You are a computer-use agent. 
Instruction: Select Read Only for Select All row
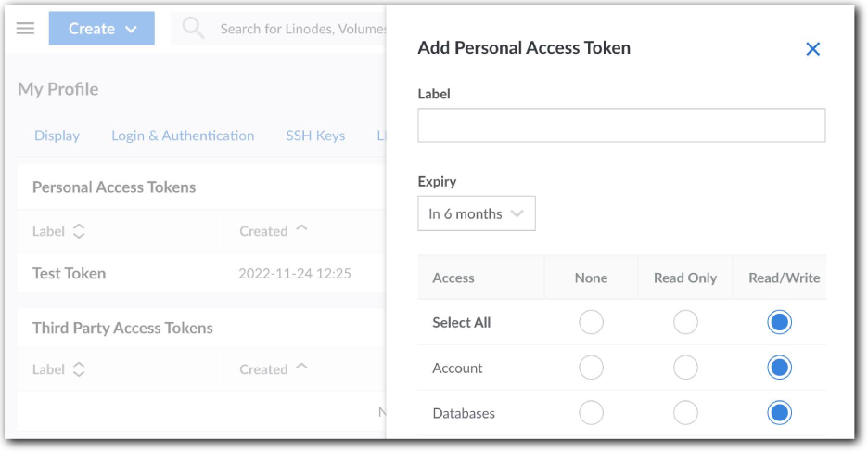tap(685, 322)
